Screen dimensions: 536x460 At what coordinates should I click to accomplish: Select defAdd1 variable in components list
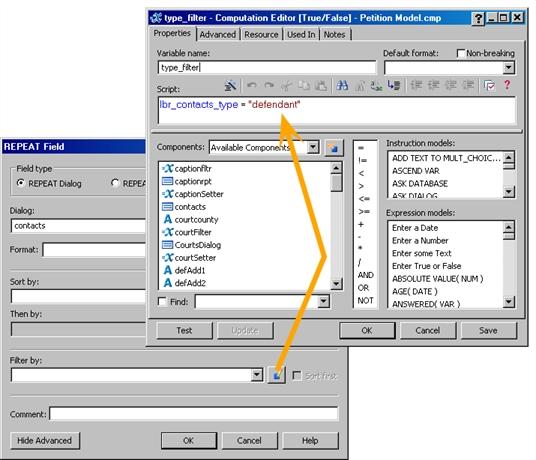184,270
